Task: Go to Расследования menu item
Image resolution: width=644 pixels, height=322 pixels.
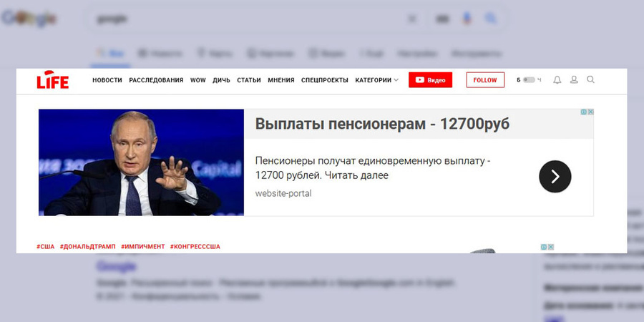Action: 156,80
